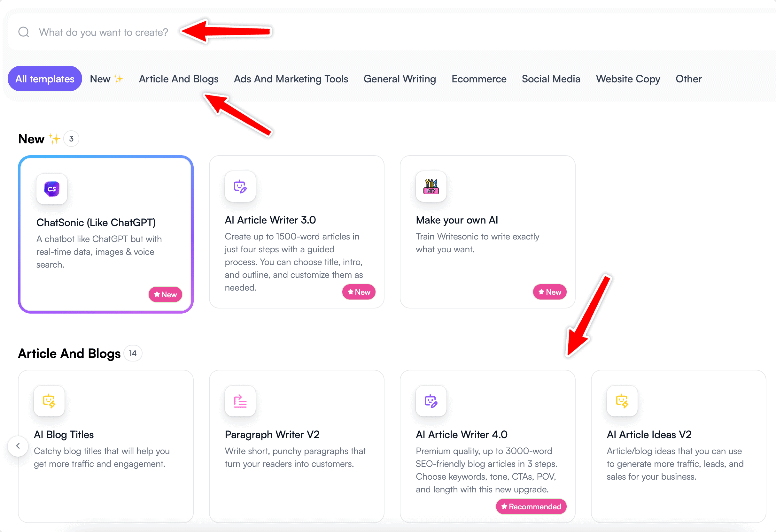Select the Social Media tab

[x=551, y=79]
